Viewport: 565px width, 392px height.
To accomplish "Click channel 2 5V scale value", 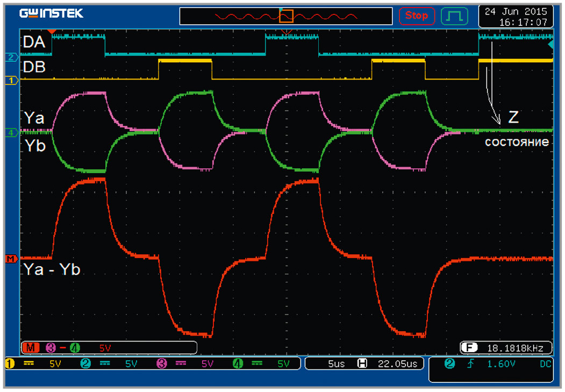I will 131,364.
